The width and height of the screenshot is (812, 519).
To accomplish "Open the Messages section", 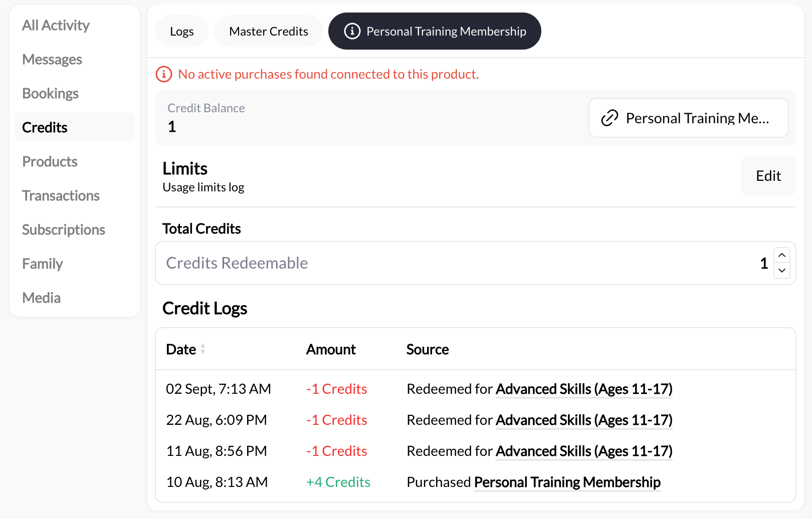I will [52, 59].
